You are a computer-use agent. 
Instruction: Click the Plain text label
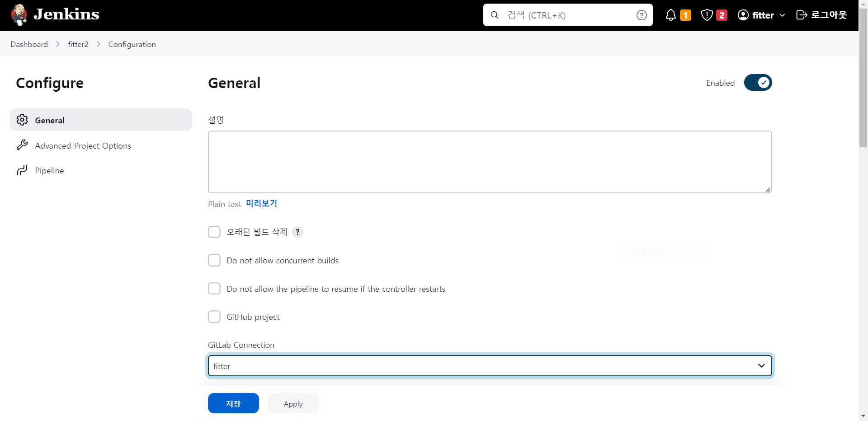click(225, 204)
